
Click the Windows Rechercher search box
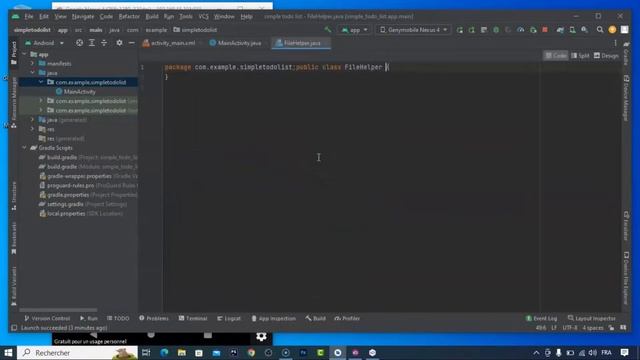pos(77,352)
